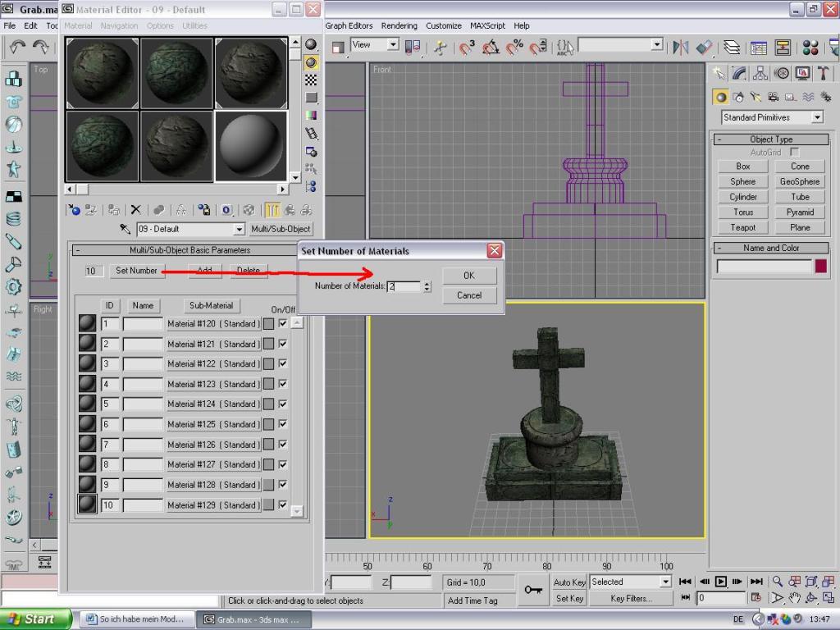
Task: Open Material #123 ( Standard ) sub-material
Action: click(x=213, y=384)
